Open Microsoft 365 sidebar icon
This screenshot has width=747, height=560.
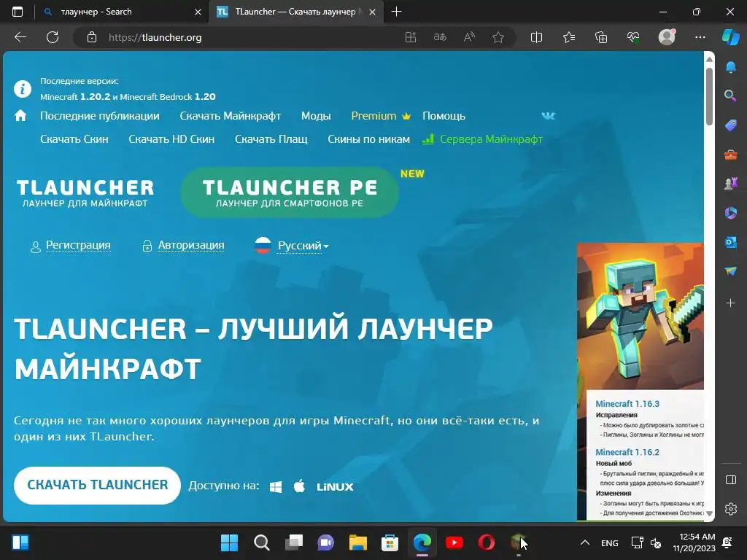click(730, 213)
